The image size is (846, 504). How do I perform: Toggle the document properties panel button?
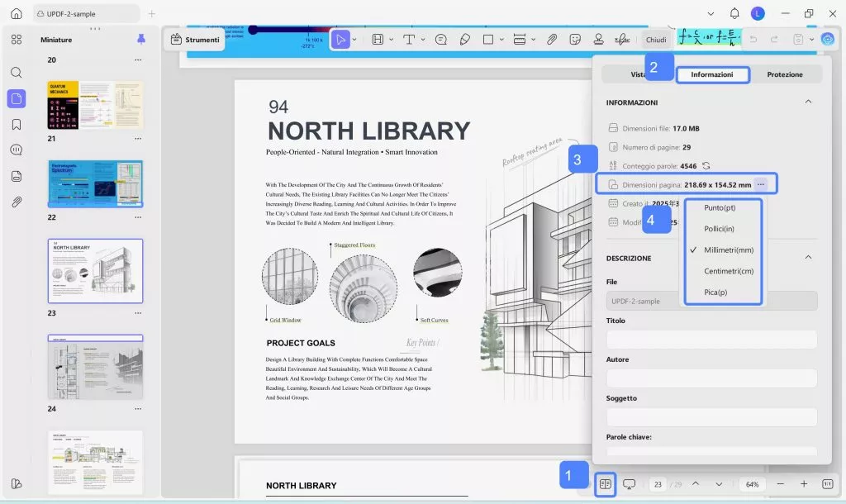606,484
